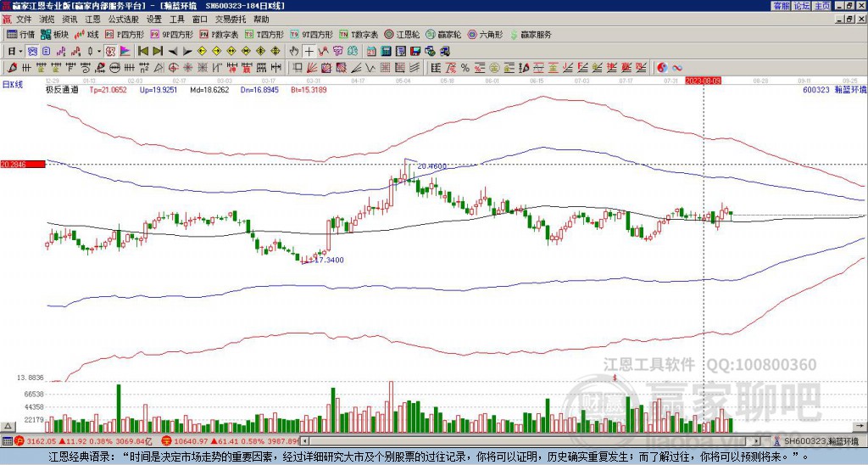This screenshot has height=465, width=868.
Task: Open the 9P四方形 tool
Action: (x=171, y=34)
